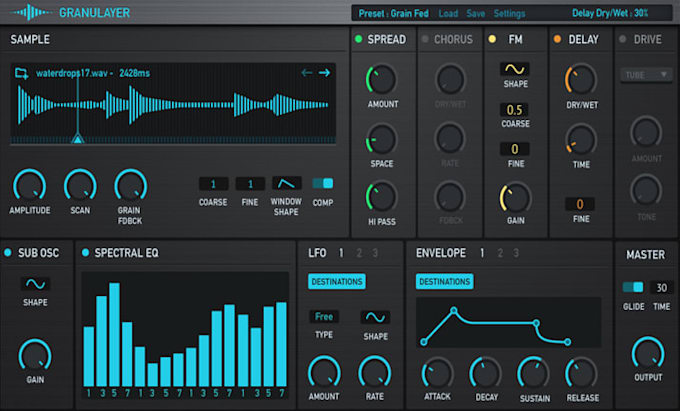Viewport: 680px width, 411px height.
Task: Open the LFO Destinations button
Action: [x=337, y=281]
